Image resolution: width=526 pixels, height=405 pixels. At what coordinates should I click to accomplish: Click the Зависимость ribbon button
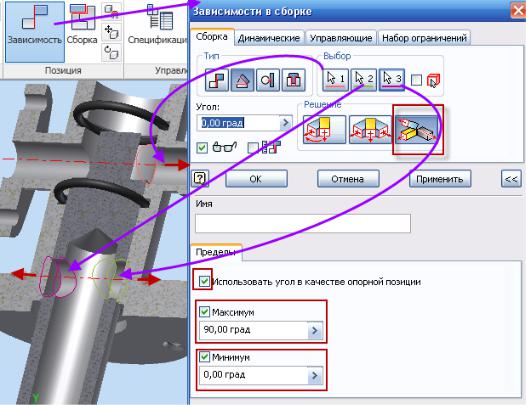click(x=35, y=32)
